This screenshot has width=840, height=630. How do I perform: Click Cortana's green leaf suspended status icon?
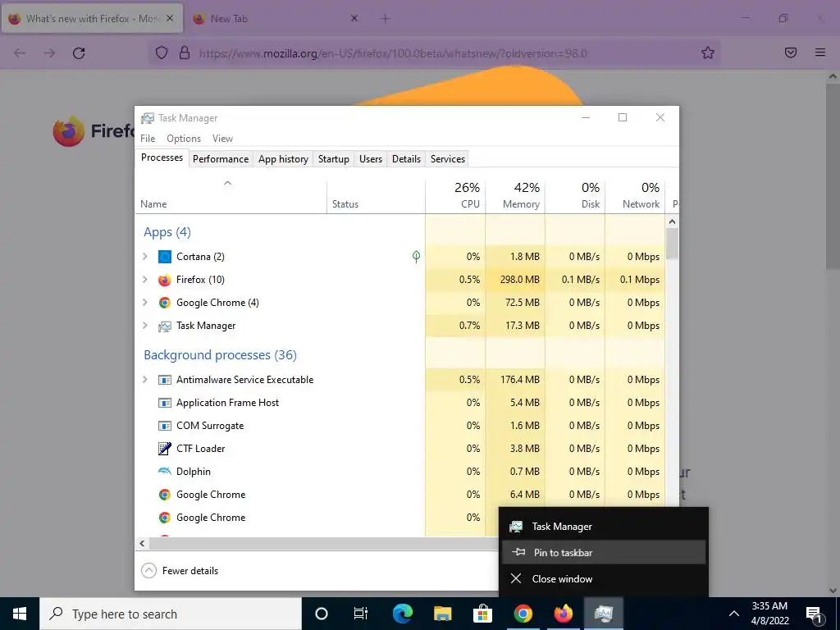416,257
